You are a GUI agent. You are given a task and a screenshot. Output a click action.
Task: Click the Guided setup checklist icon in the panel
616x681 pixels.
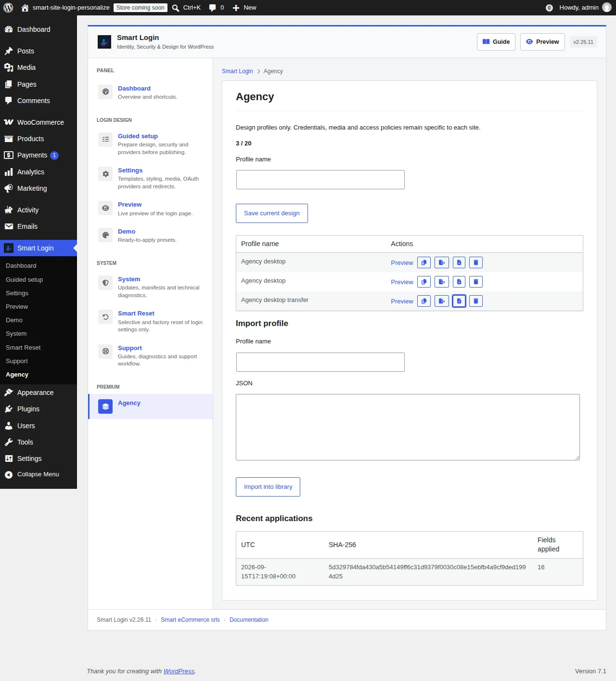click(x=105, y=140)
